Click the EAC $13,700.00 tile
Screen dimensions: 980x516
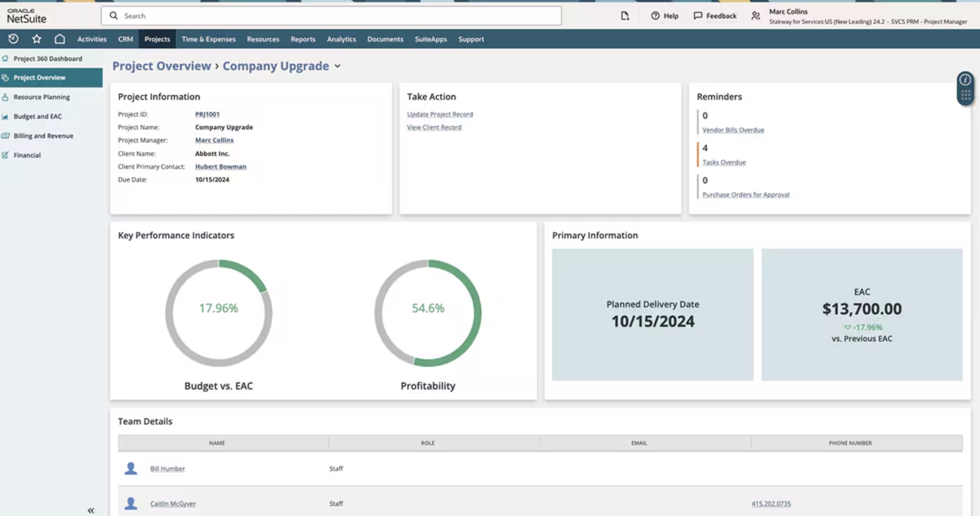pyautogui.click(x=862, y=315)
